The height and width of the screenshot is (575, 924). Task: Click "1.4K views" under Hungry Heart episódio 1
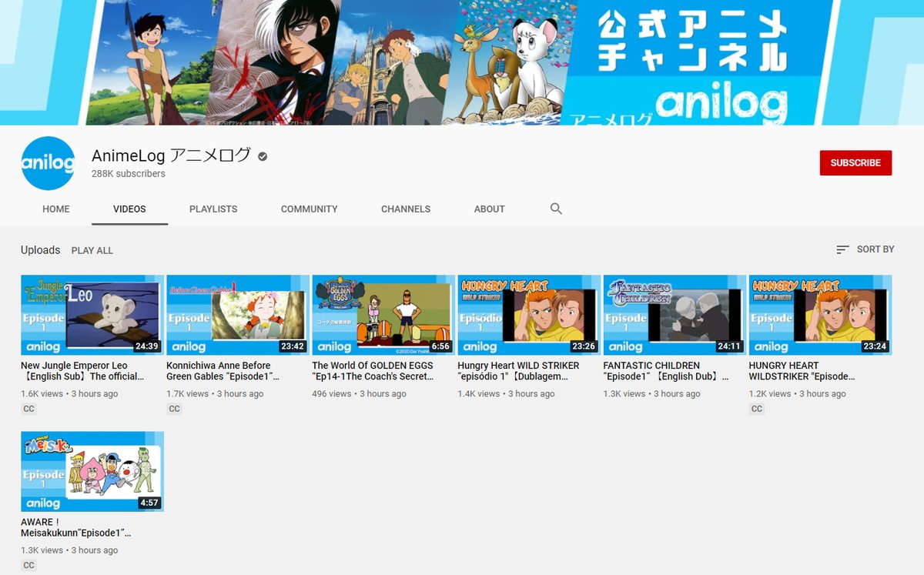coord(478,393)
